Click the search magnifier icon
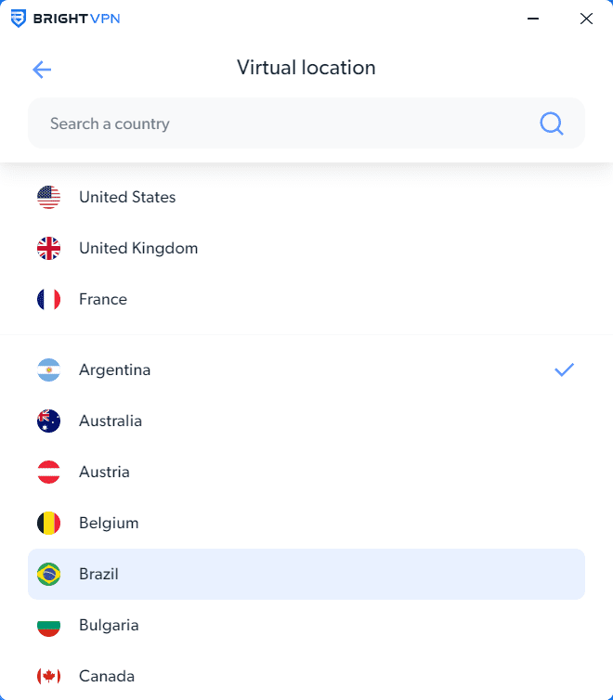613x700 pixels. tap(552, 123)
